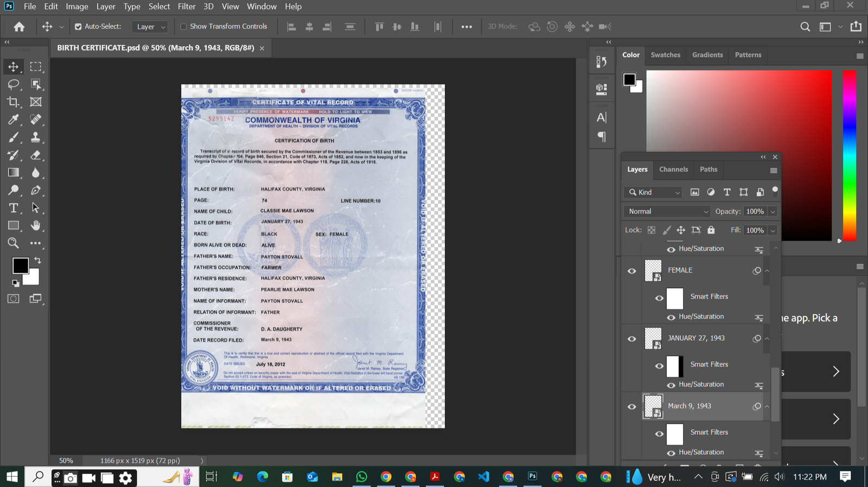Switch to the Channels tab
The height and width of the screenshot is (487, 868).
coord(673,169)
